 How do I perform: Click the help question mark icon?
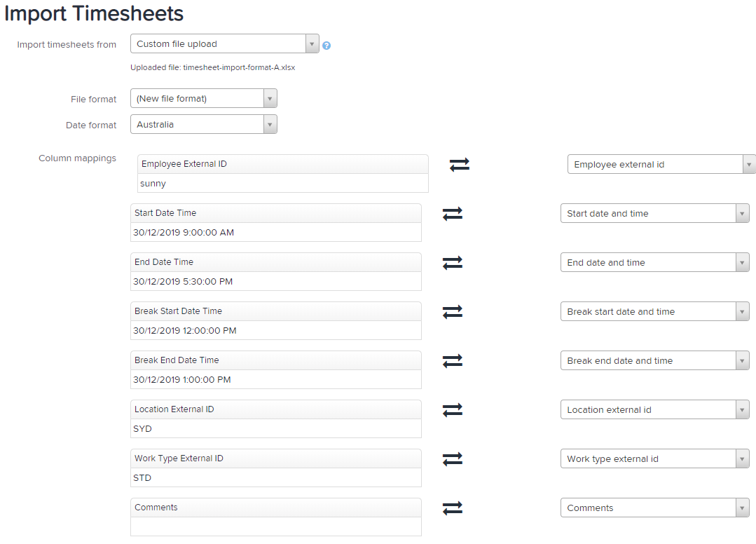point(327,46)
